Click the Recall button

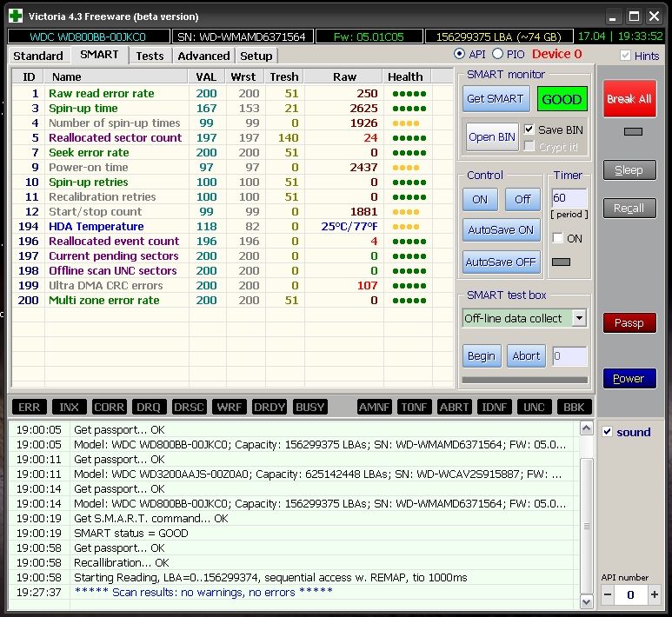pyautogui.click(x=629, y=209)
